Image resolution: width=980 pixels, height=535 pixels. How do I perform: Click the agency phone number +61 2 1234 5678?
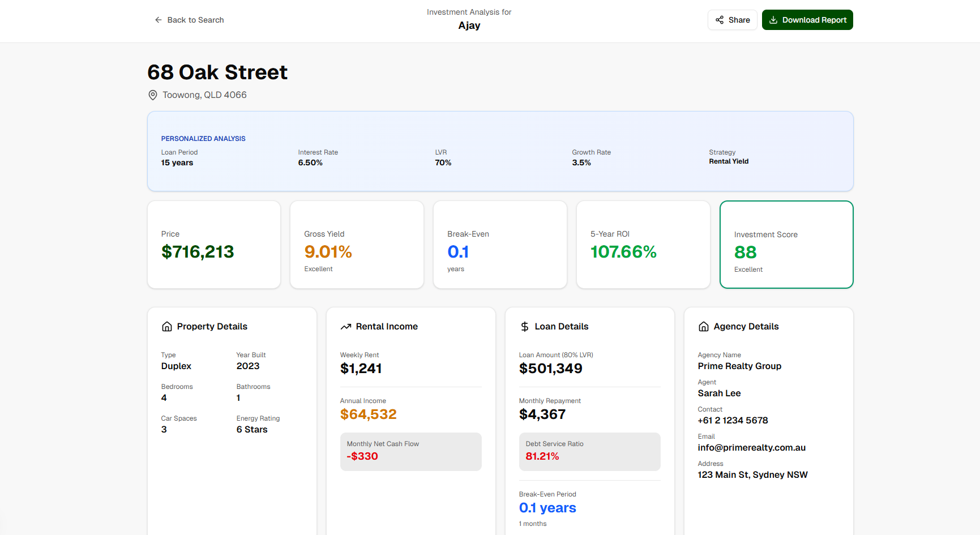coord(733,421)
